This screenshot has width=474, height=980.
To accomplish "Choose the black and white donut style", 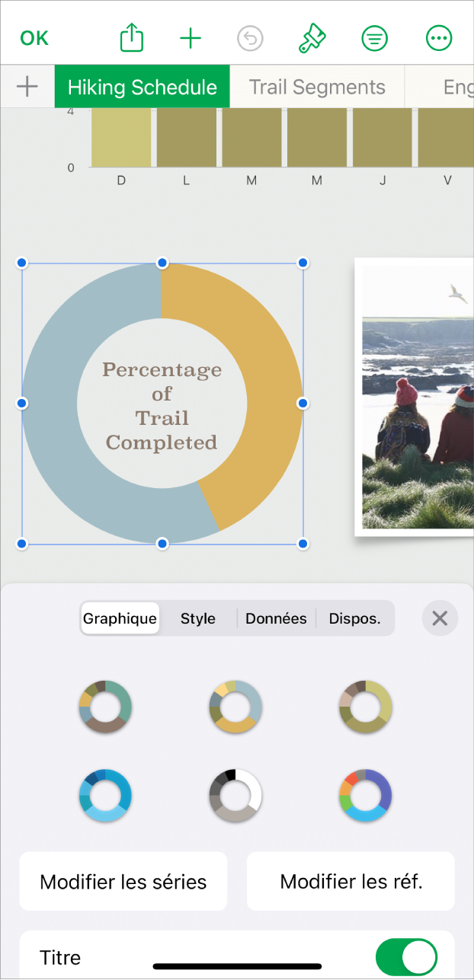I will point(235,795).
